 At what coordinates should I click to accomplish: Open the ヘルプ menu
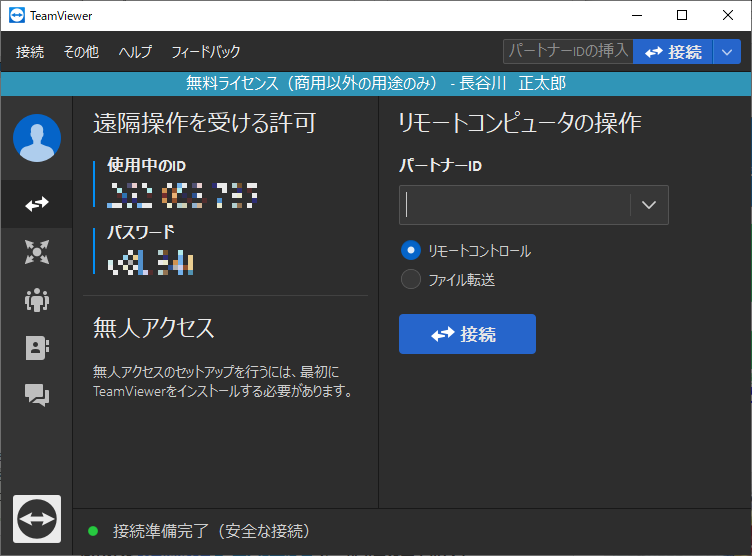point(135,52)
